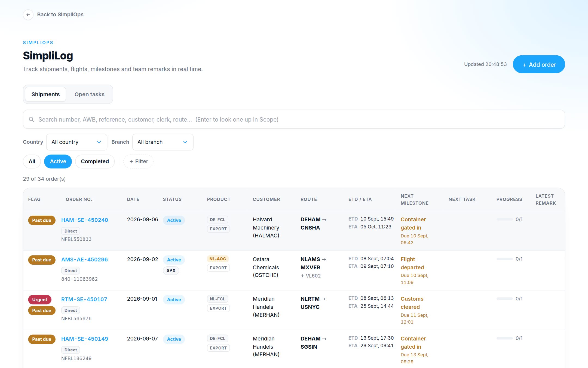The height and width of the screenshot is (368, 588).
Task: Click the 29 of 34 order(s) count
Action: click(x=44, y=179)
